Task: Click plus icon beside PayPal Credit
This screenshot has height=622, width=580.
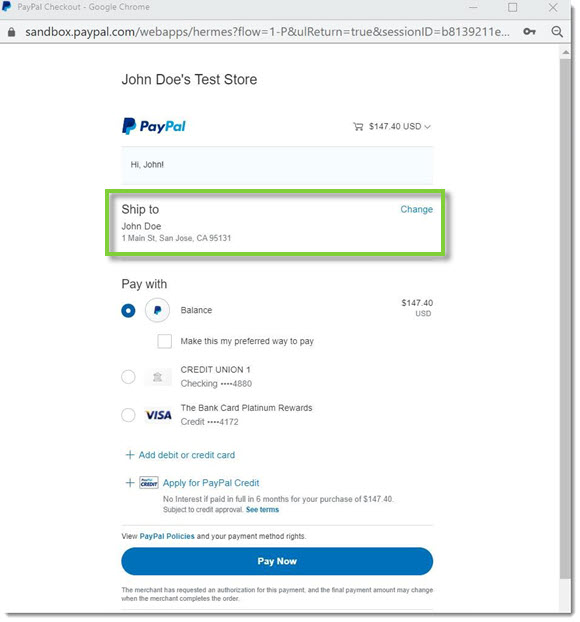Action: point(130,483)
